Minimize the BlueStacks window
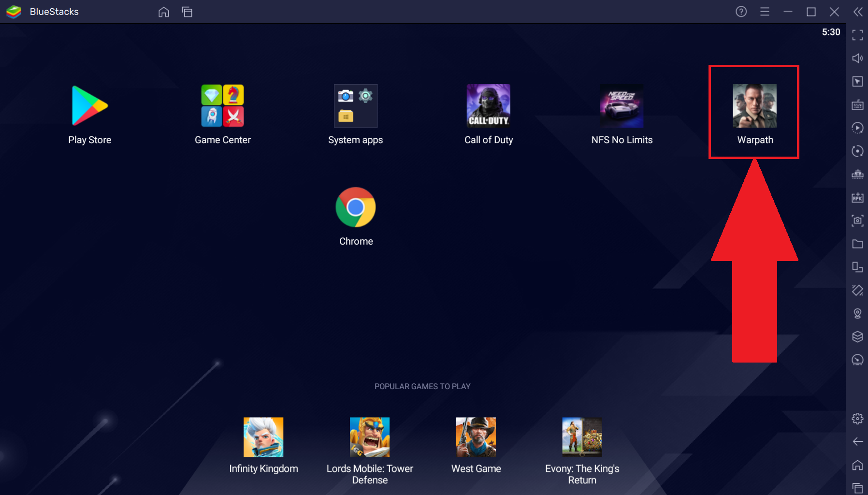This screenshot has height=495, width=868. click(788, 12)
